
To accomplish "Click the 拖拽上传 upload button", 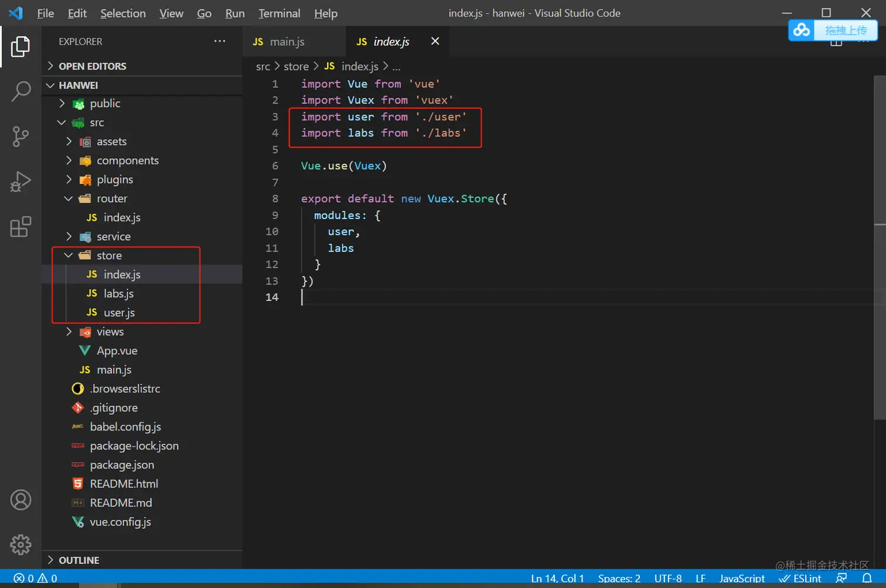I will 846,30.
